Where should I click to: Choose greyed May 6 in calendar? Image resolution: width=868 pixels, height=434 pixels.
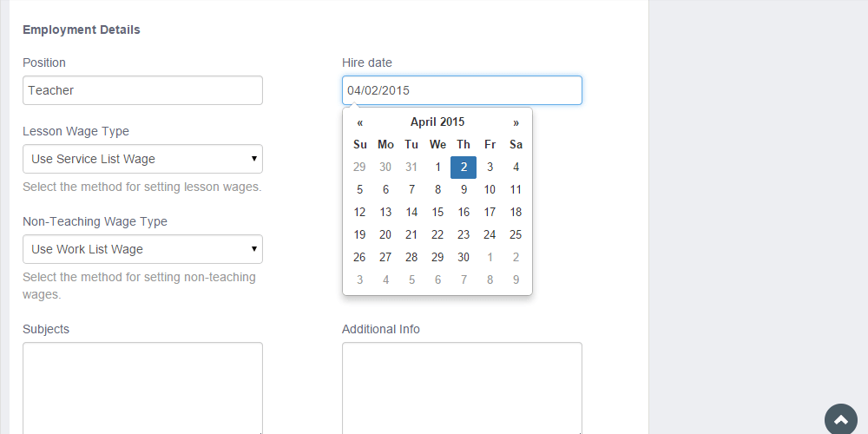437,280
